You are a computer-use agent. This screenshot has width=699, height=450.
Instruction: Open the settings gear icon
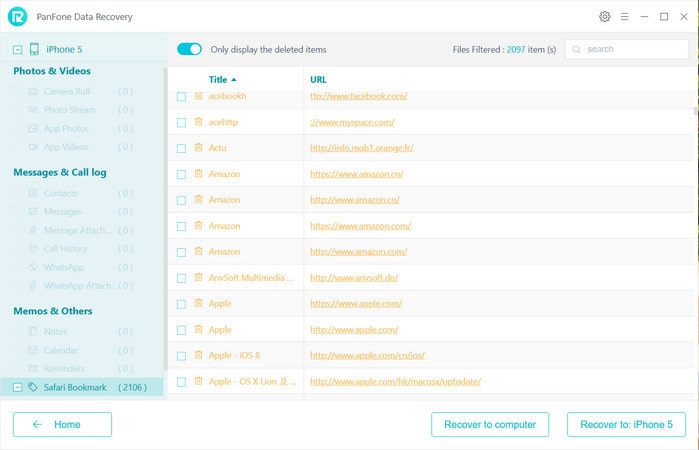coord(604,17)
